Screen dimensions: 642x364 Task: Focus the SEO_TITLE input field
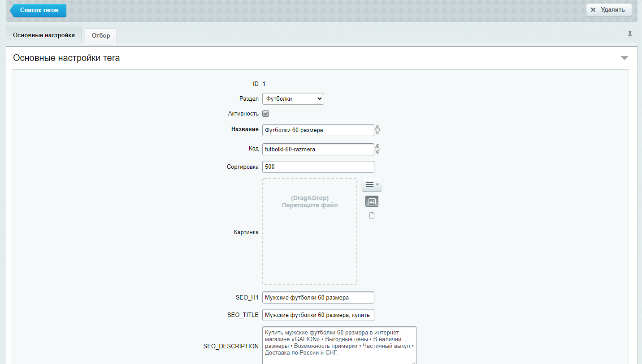[318, 315]
